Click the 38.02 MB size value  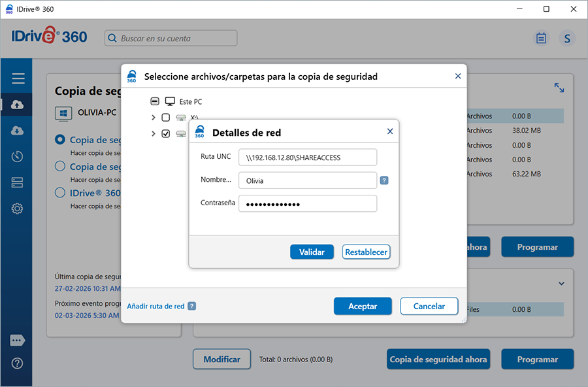(x=527, y=131)
